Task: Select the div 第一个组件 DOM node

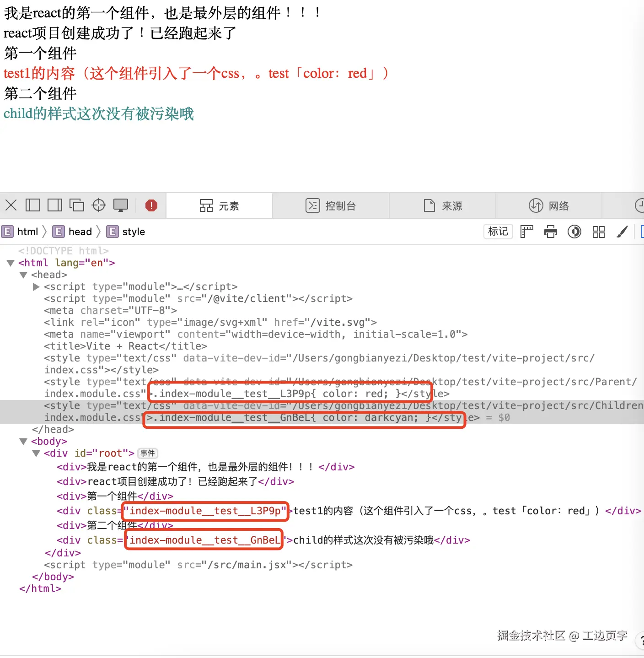Action: tap(115, 496)
